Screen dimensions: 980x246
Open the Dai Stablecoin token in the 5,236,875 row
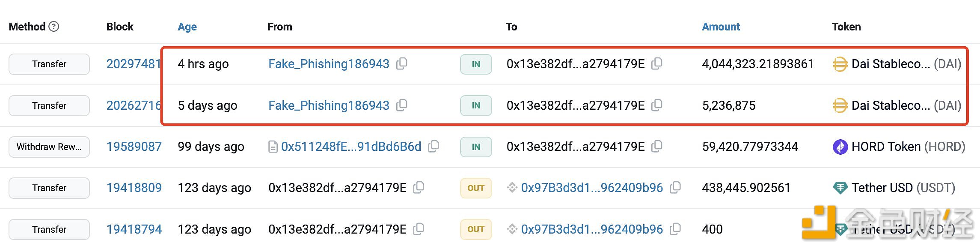(906, 105)
